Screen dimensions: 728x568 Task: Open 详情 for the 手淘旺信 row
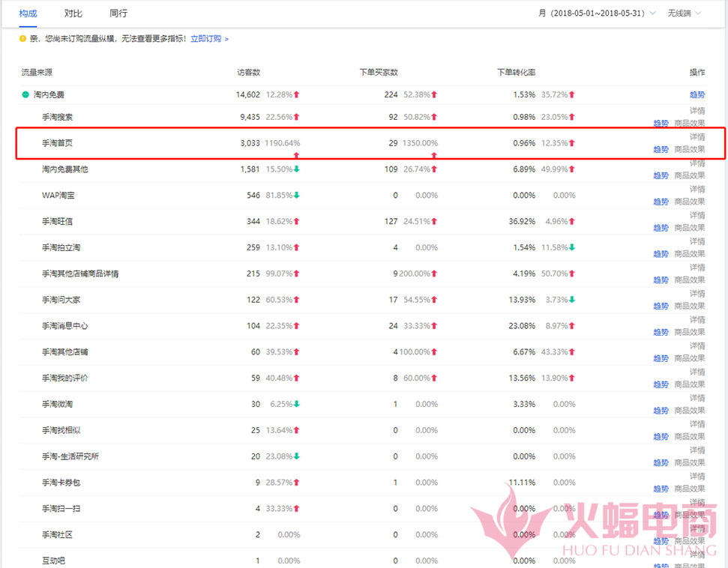[x=697, y=215]
